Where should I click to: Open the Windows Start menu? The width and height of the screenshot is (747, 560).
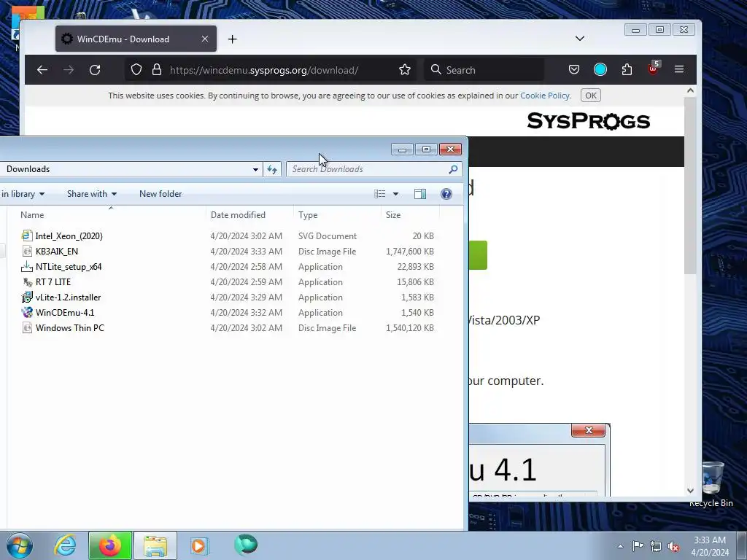tap(20, 545)
